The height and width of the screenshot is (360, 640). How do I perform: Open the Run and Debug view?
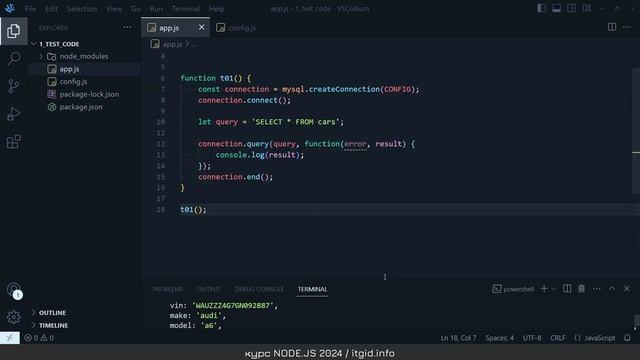point(13,114)
